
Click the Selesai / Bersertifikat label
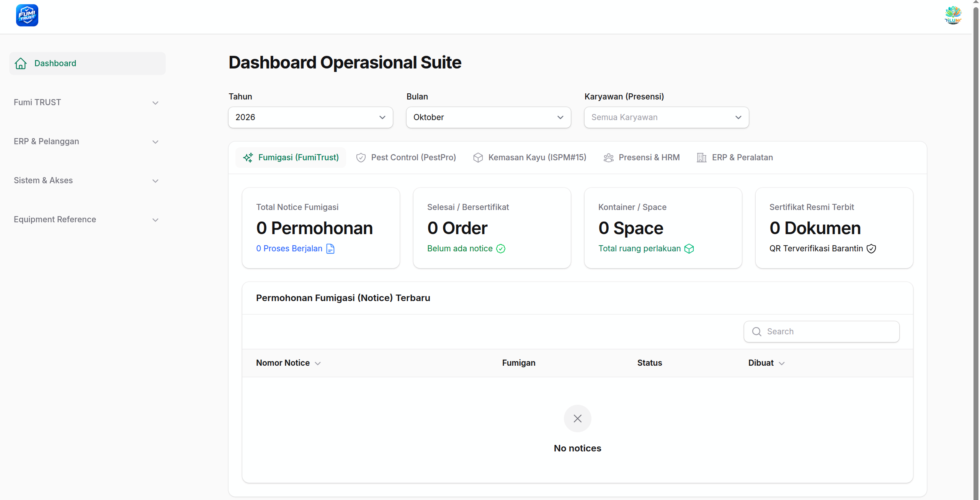point(468,207)
